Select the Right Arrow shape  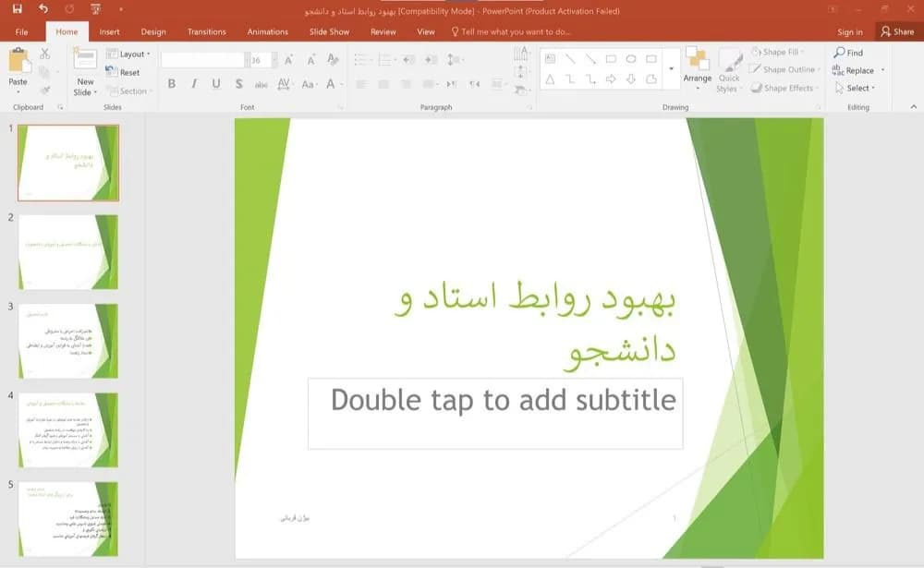click(611, 79)
